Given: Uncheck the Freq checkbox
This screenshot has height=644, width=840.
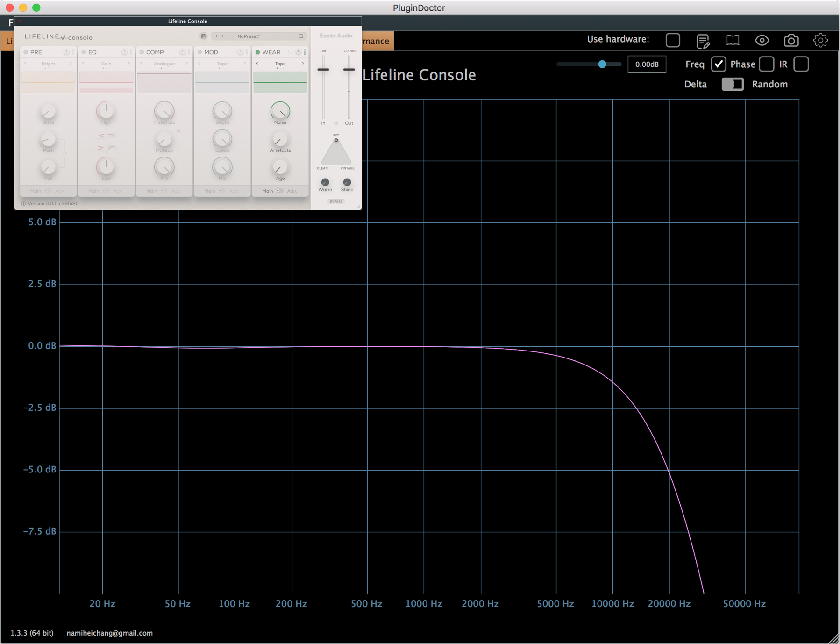Looking at the screenshot, I should click(x=718, y=64).
